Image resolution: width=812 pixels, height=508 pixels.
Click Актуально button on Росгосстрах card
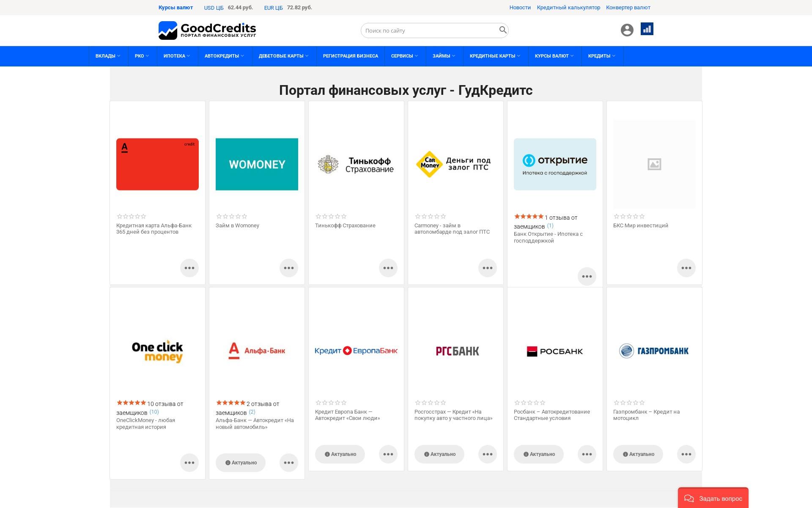(439, 454)
